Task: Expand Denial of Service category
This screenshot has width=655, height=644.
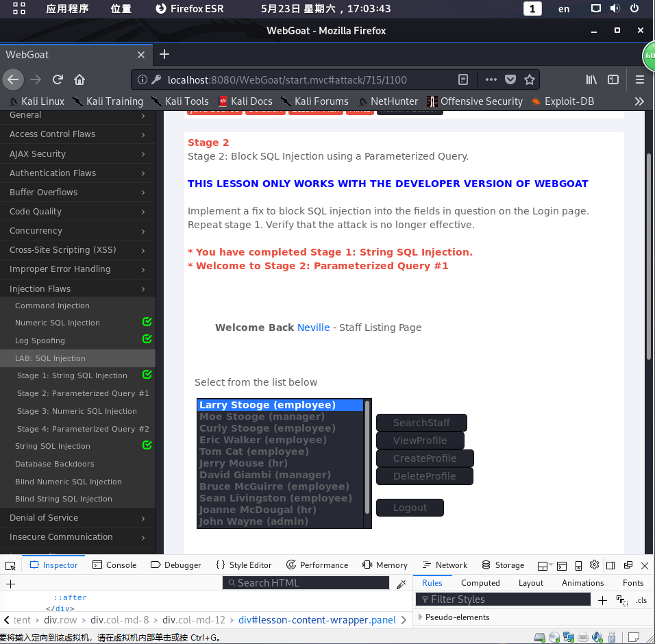Action: (x=77, y=517)
